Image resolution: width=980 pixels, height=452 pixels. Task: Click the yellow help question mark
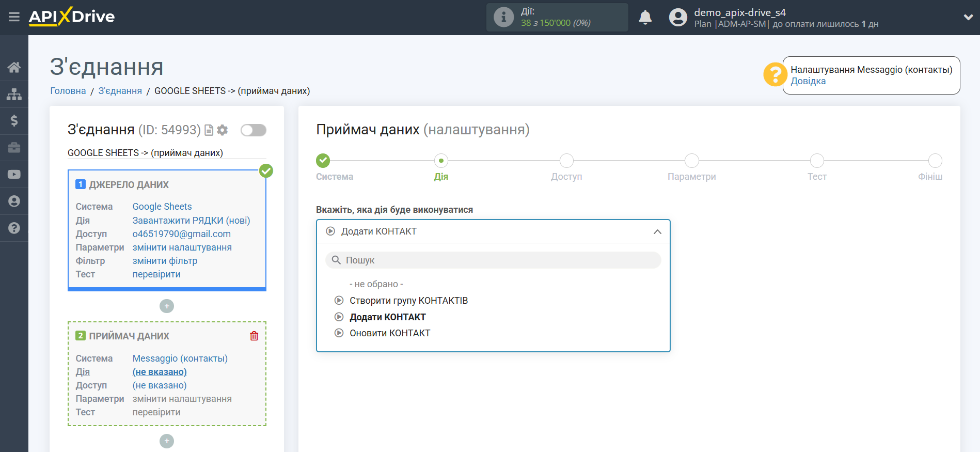pos(775,75)
